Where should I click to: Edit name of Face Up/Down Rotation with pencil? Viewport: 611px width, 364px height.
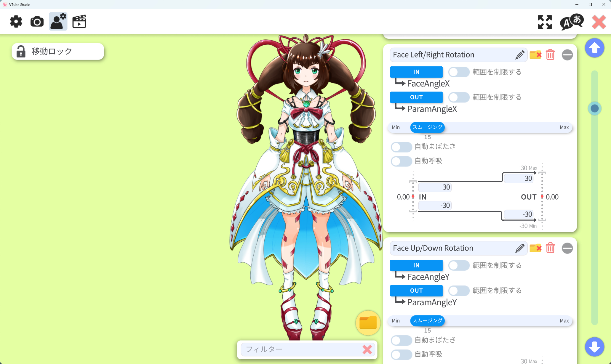520,248
